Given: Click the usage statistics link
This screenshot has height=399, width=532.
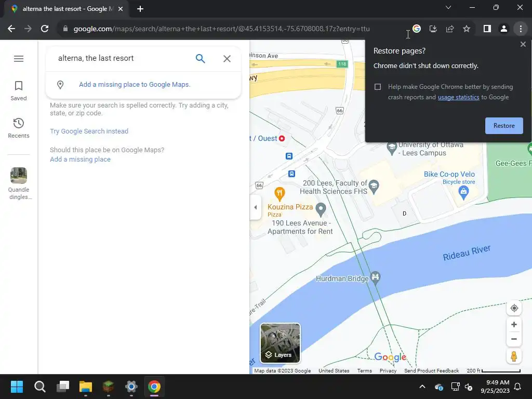Looking at the screenshot, I should point(458,97).
